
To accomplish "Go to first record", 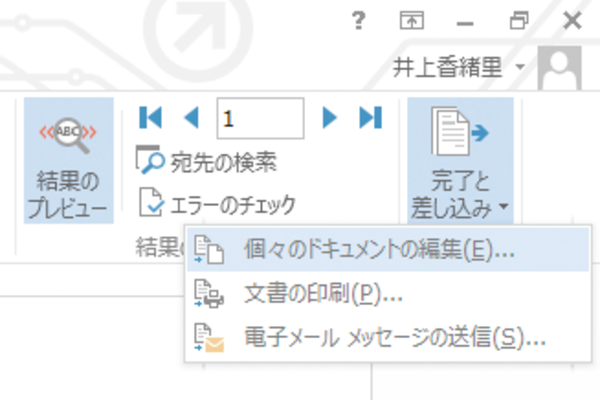I will (150, 118).
